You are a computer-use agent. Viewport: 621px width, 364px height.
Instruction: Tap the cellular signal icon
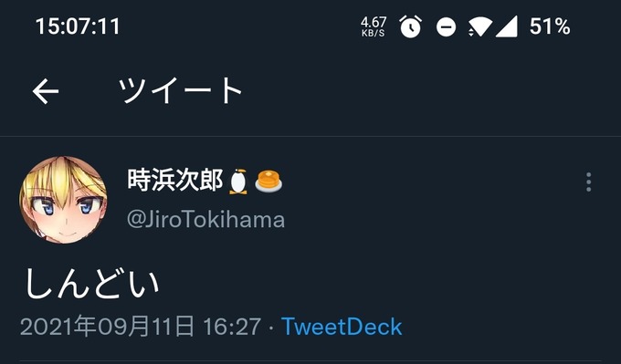(507, 27)
